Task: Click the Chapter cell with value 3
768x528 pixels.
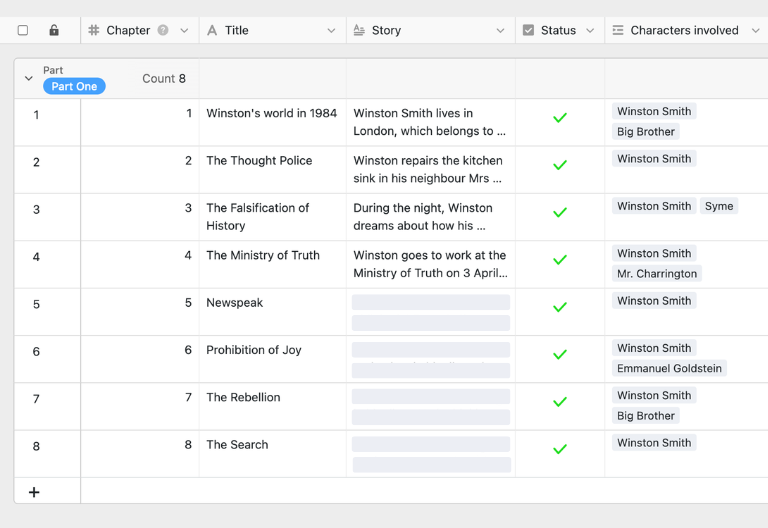Action: pos(140,217)
